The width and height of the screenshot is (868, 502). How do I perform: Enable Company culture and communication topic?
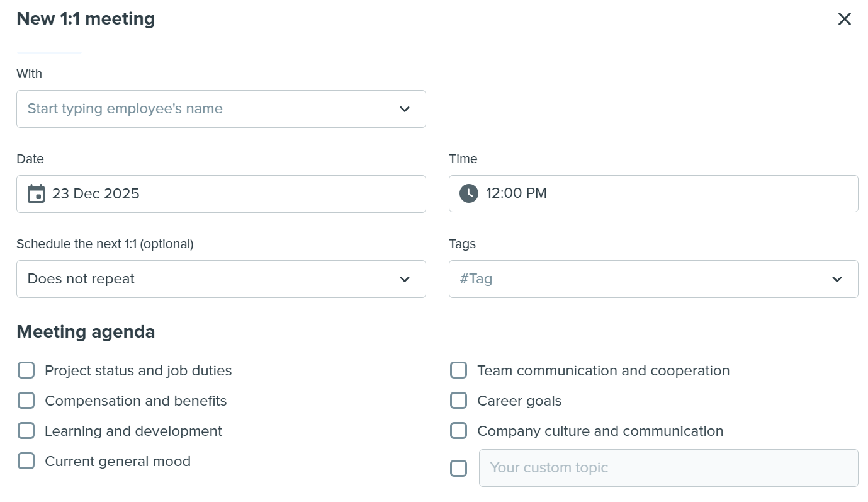click(x=458, y=431)
